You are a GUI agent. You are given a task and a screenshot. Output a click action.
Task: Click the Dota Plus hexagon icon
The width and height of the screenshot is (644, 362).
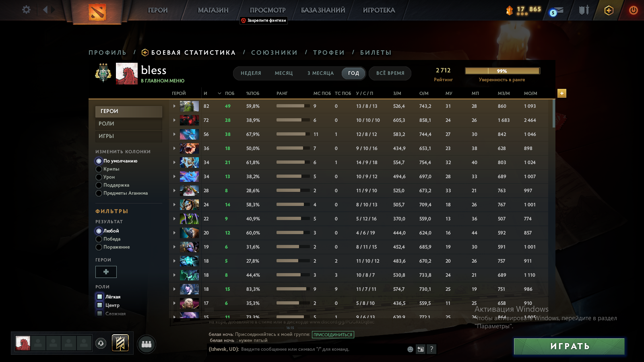609,10
